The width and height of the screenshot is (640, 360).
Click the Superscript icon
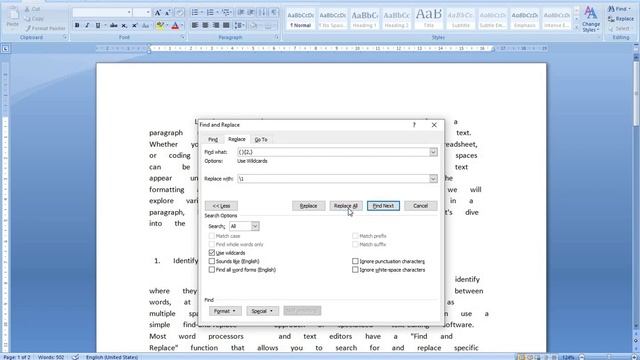[134, 25]
